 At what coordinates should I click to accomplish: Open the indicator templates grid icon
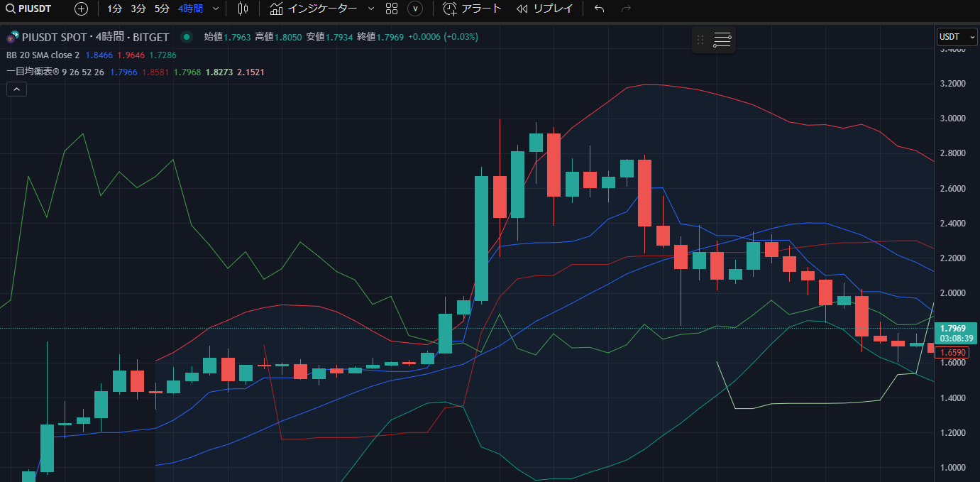coord(392,9)
